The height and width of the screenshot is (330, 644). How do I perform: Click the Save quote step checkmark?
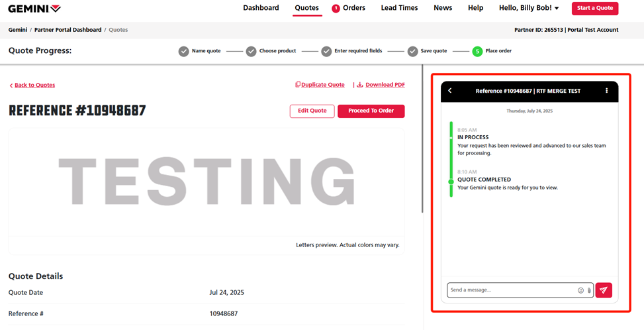click(x=412, y=51)
